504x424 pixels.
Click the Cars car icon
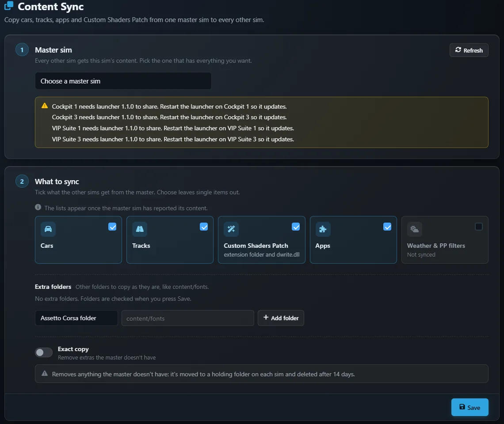(48, 229)
